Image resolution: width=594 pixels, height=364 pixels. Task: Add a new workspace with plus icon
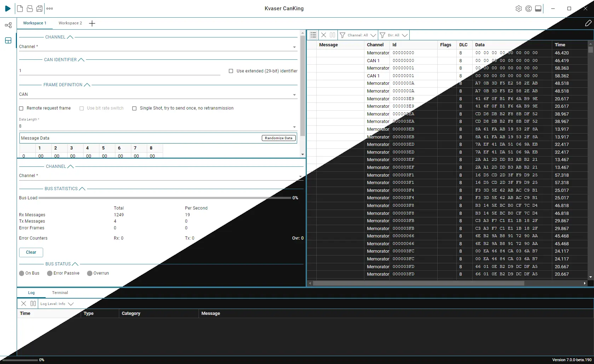(92, 23)
